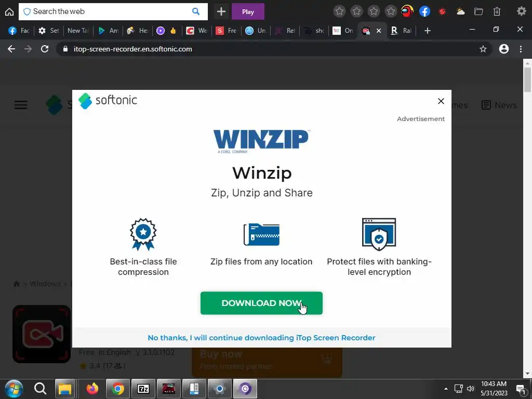The width and height of the screenshot is (532, 399).
Task: Switch to the On tab
Action: coord(343,31)
